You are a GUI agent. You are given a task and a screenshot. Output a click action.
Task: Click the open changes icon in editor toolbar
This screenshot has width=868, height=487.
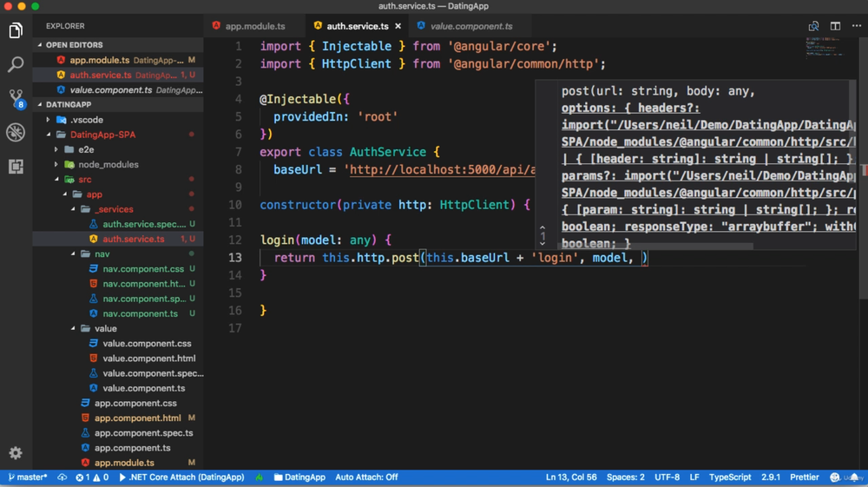(x=814, y=26)
